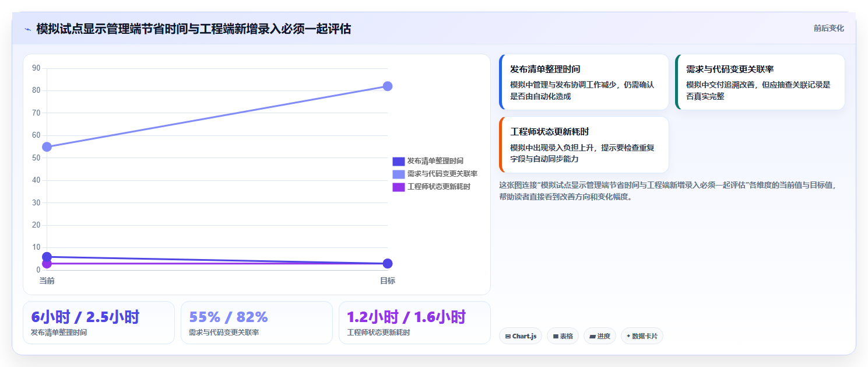This screenshot has width=868, height=367.
Task: Select the 6小时 / 2.5小时 stat card
Action: tap(99, 323)
